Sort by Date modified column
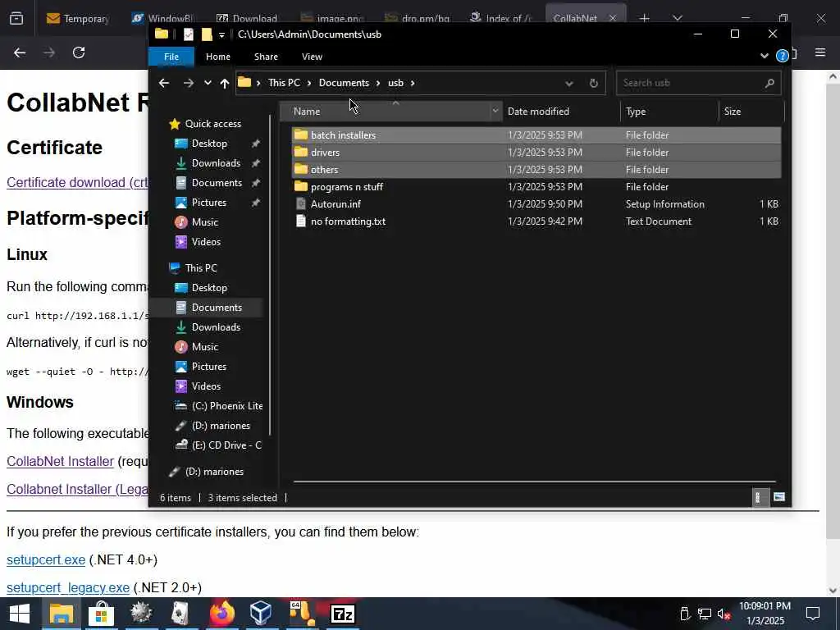 [538, 112]
